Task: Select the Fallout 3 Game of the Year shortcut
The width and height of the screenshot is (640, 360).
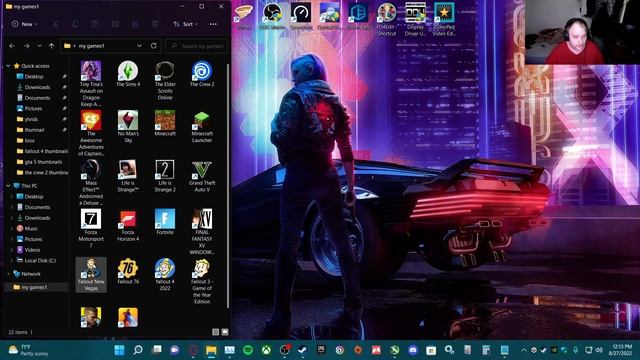Action: (x=202, y=281)
